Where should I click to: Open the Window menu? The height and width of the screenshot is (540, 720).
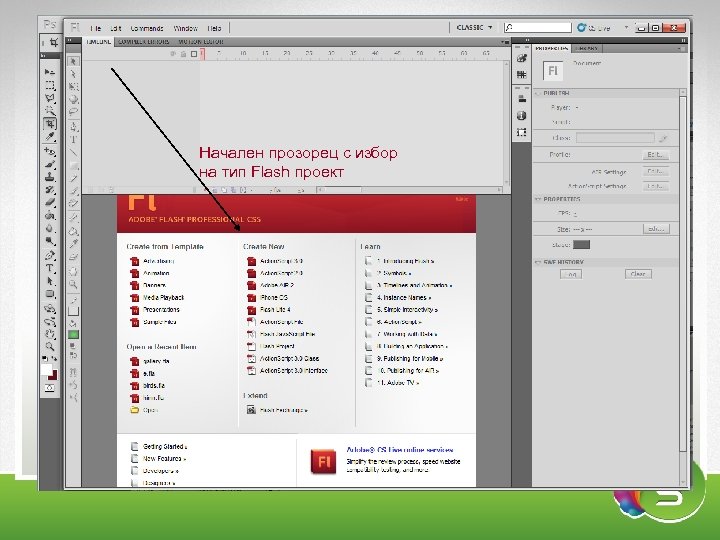[186, 28]
